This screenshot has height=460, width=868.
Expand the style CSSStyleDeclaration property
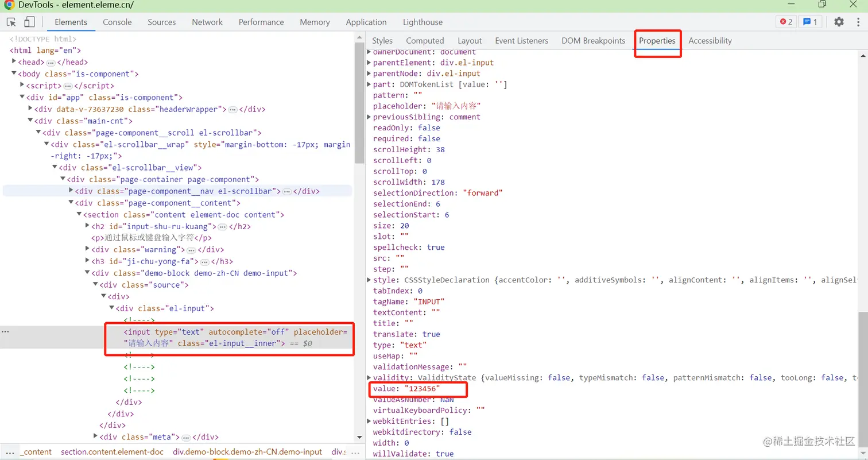point(369,280)
